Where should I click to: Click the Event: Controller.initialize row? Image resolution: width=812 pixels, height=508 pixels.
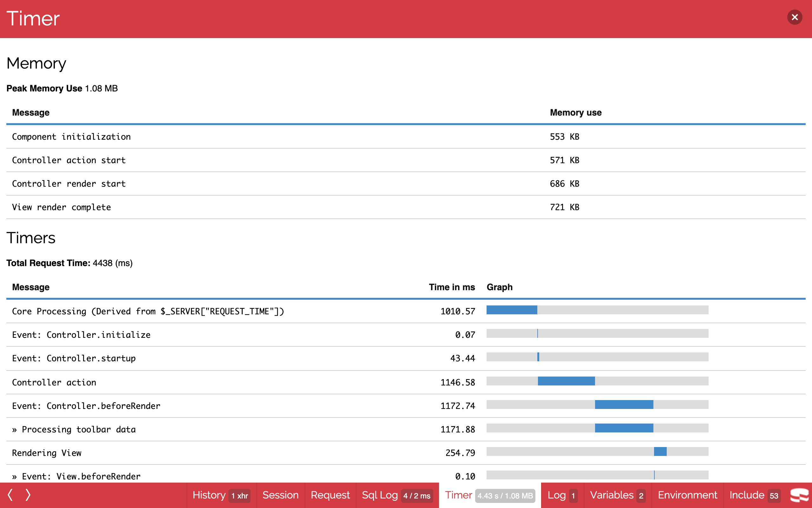[406, 335]
